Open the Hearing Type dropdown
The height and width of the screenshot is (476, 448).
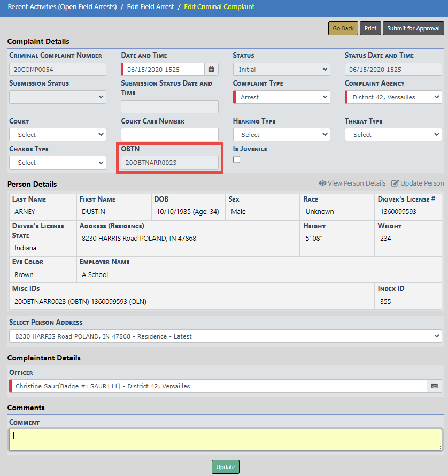pos(281,135)
